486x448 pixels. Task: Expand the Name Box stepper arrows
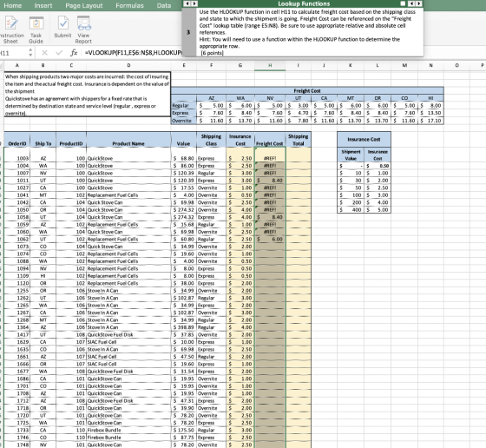pyautogui.click(x=30, y=52)
